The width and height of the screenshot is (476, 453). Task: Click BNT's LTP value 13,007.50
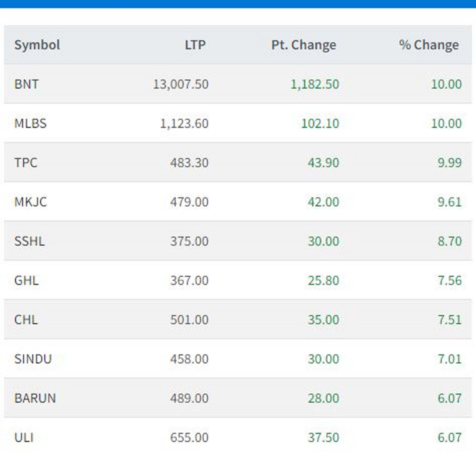(x=181, y=84)
